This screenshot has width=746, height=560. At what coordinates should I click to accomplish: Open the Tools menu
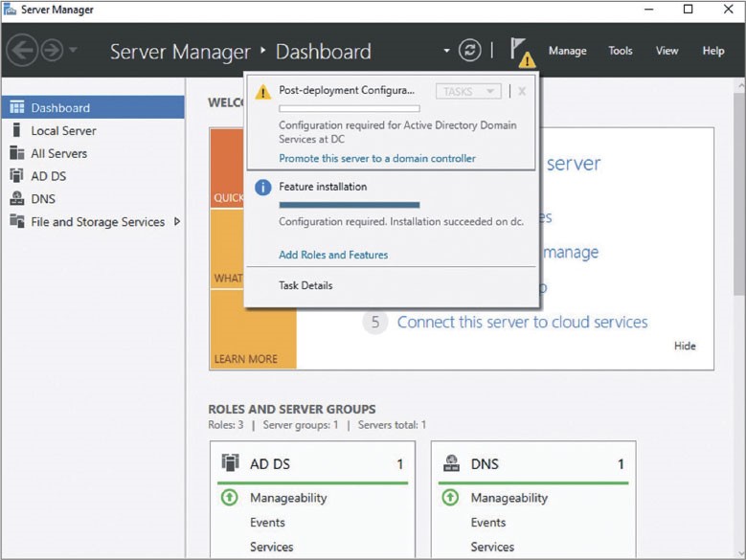[x=621, y=51]
